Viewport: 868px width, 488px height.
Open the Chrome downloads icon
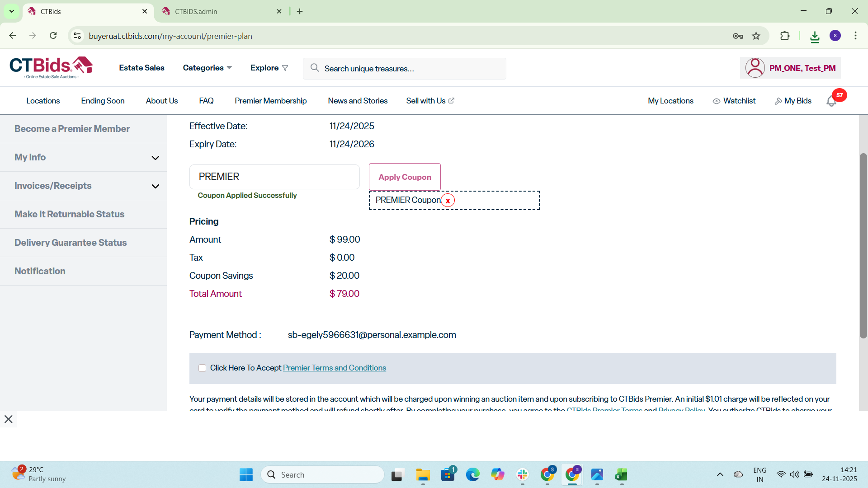tap(815, 36)
